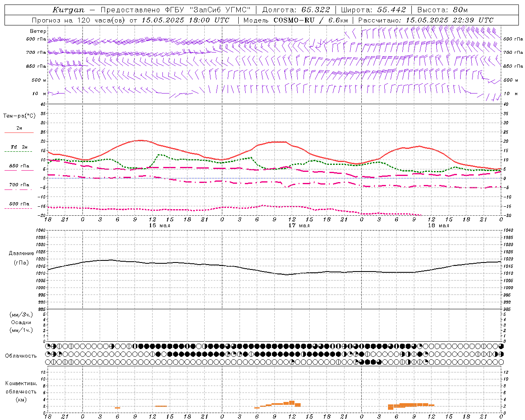Viewport: 525px width, 420px height.
Task: Click the (гПа) unit label under Давление
Action: coord(21,263)
